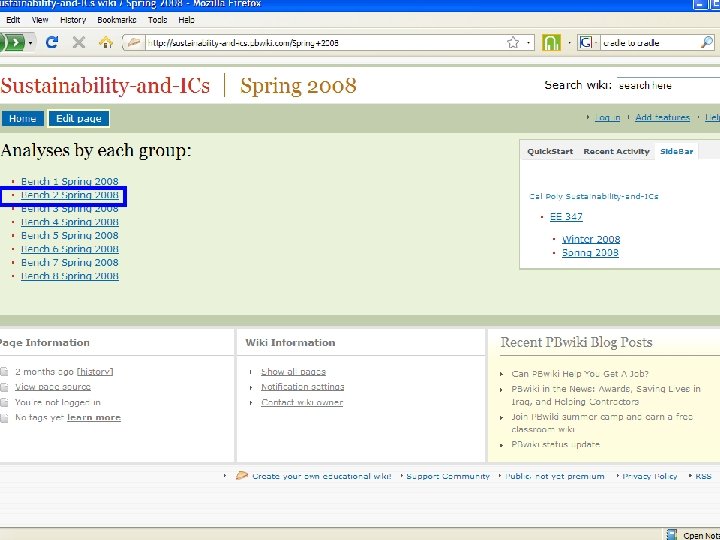720x540 pixels.
Task: Click the site icon beside the URL
Action: (x=134, y=43)
